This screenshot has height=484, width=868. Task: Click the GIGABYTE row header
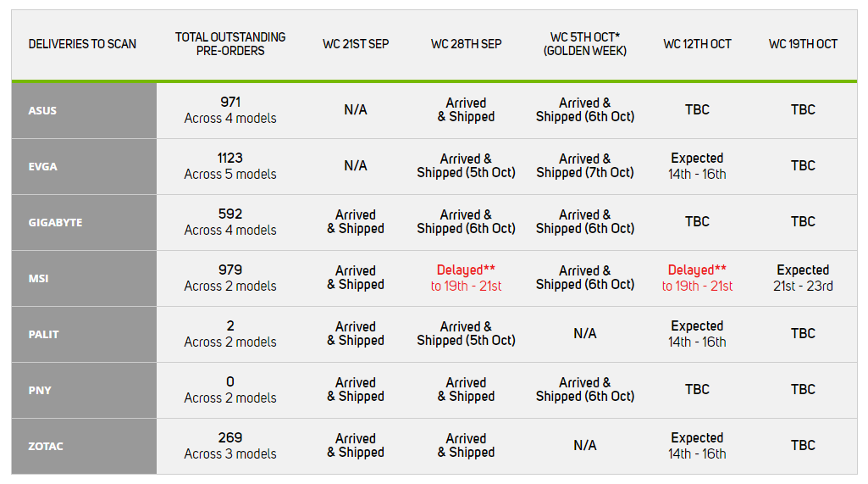(84, 222)
